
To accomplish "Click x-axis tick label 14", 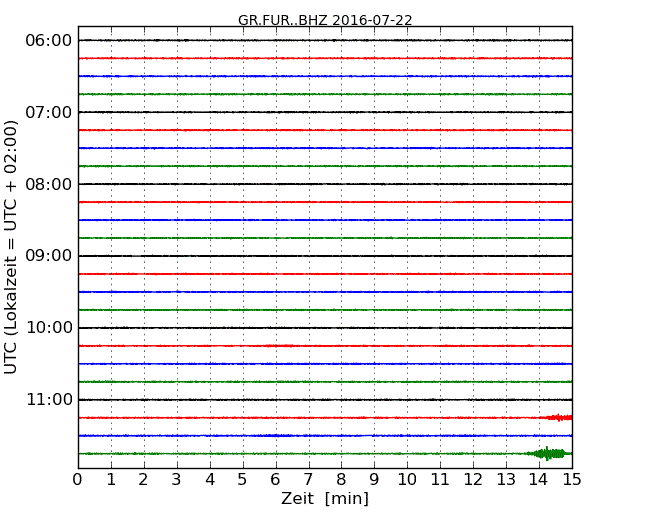I will [x=539, y=480].
